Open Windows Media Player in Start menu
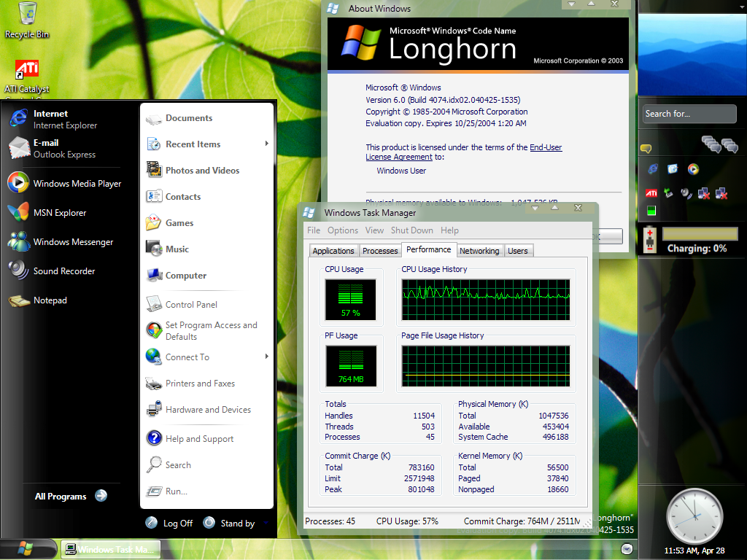Viewport: 747px width, 560px height. pyautogui.click(x=65, y=183)
